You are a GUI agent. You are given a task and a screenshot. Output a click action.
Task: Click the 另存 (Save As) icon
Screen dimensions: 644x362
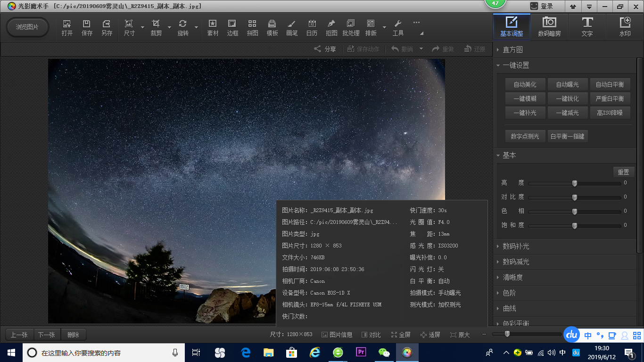click(107, 28)
